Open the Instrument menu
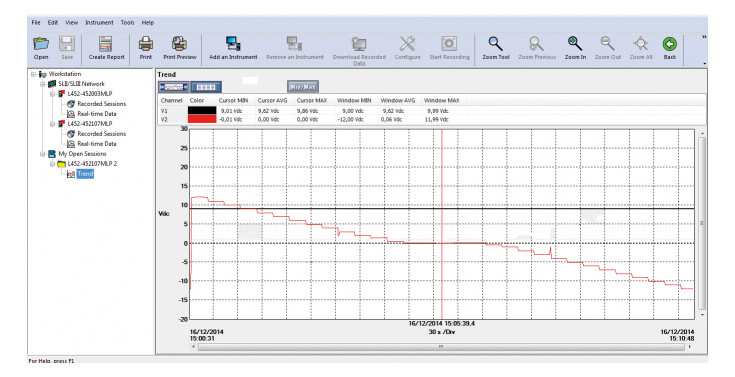This screenshot has height=377, width=735. tap(99, 23)
